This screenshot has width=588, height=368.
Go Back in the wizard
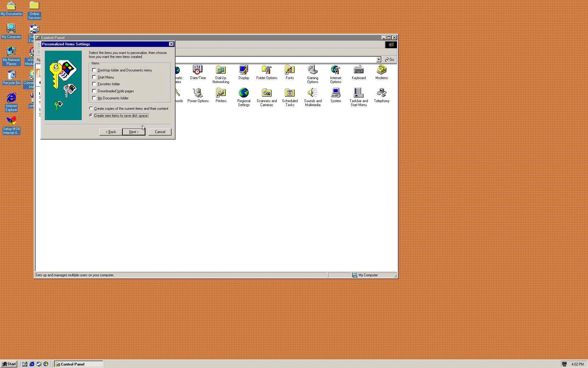point(111,132)
